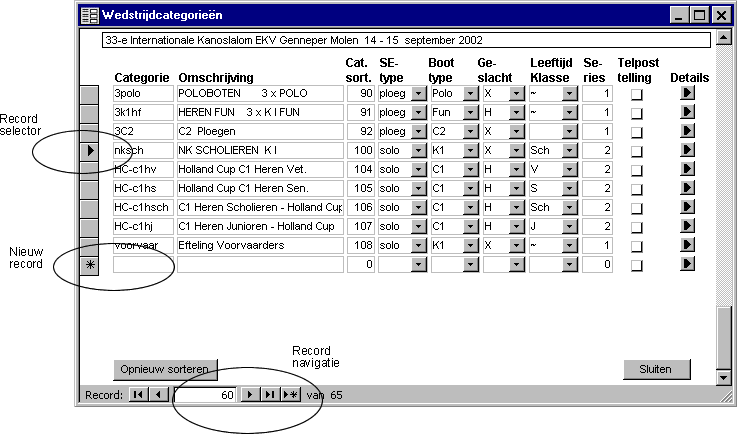
Task: Go to first record in navigation bar
Action: (139, 395)
